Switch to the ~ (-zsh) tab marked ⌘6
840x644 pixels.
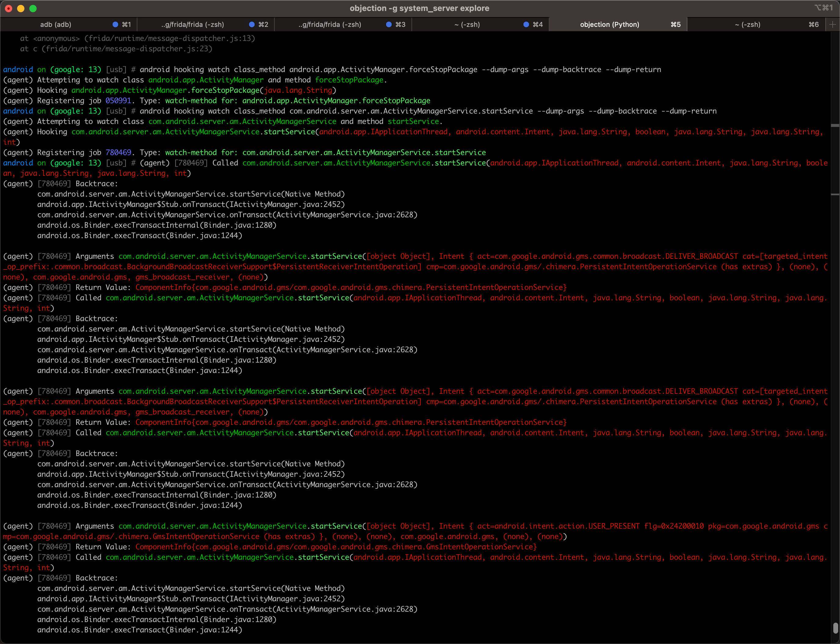click(x=756, y=24)
